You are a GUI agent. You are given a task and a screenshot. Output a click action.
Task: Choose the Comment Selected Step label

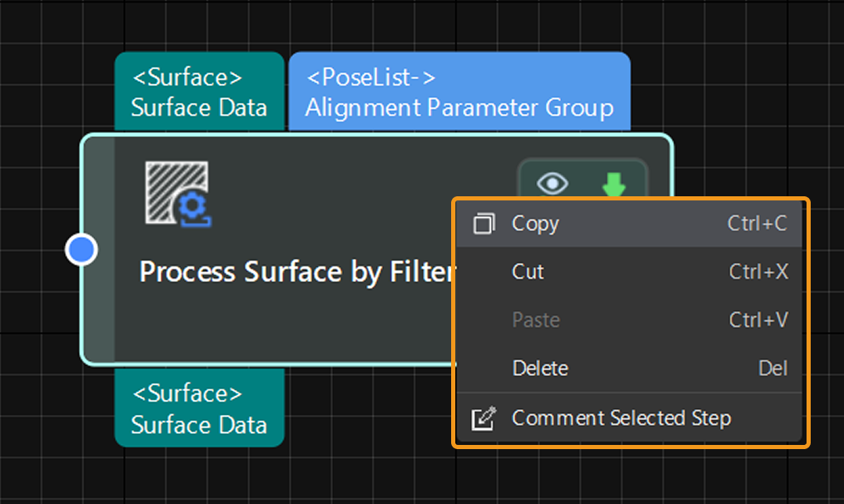pyautogui.click(x=621, y=418)
